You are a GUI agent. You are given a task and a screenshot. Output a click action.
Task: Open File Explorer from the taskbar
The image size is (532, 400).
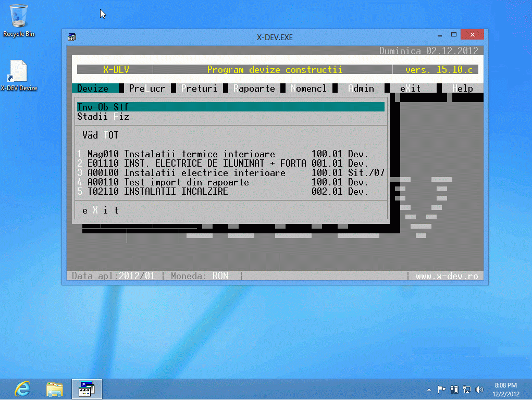coord(55,389)
